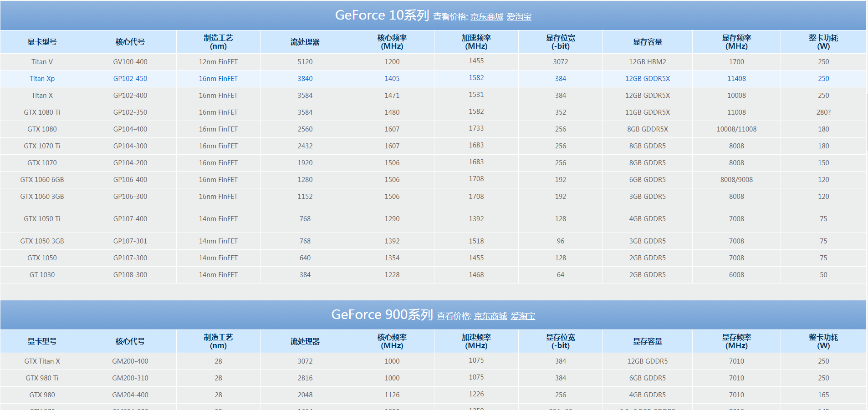Click the 12GB GDDR5X cell in Titan Xp row
868x410 pixels.
[x=648, y=79]
